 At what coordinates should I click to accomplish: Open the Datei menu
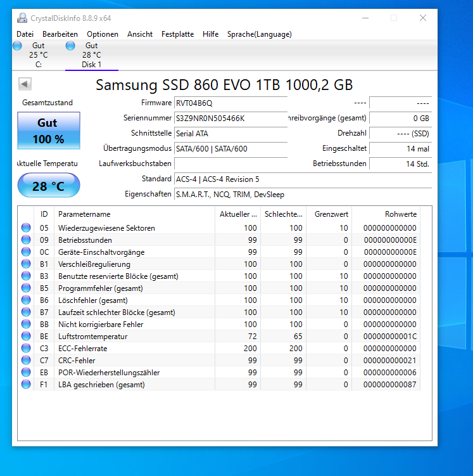[25, 34]
